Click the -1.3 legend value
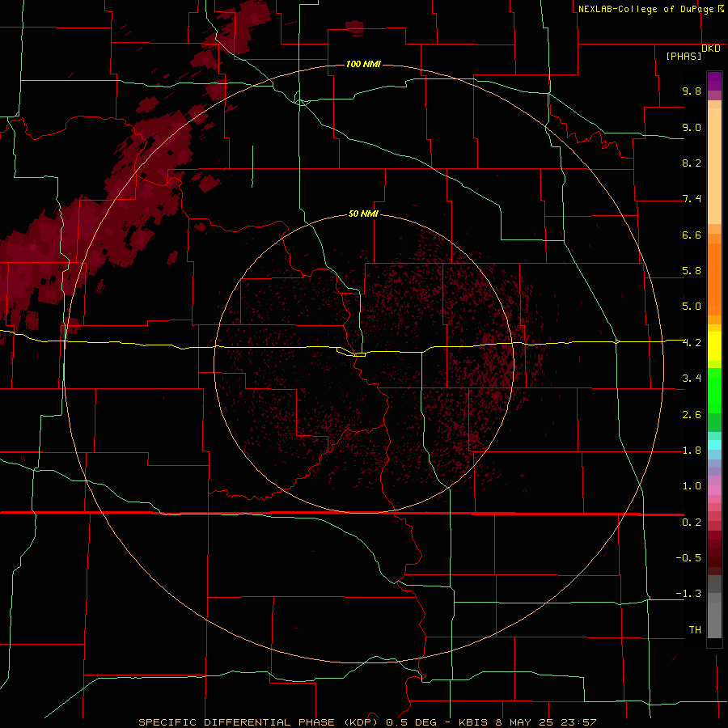Image resolution: width=728 pixels, height=728 pixels. [688, 594]
